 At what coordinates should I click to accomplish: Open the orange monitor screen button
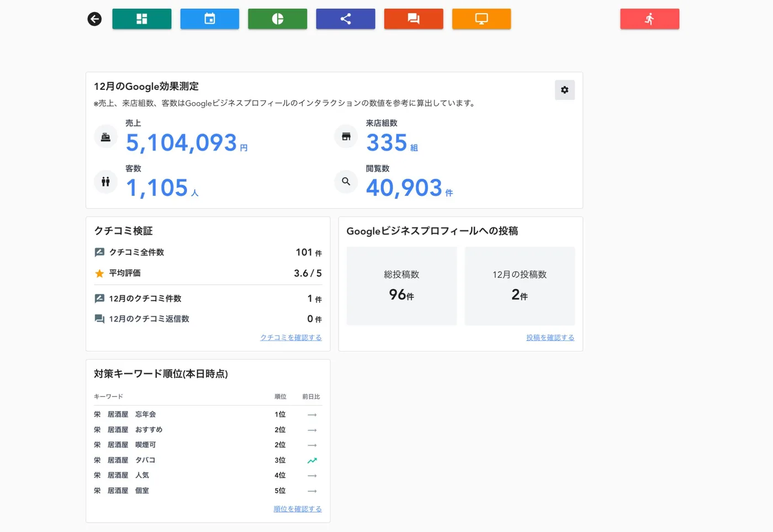tap(481, 19)
